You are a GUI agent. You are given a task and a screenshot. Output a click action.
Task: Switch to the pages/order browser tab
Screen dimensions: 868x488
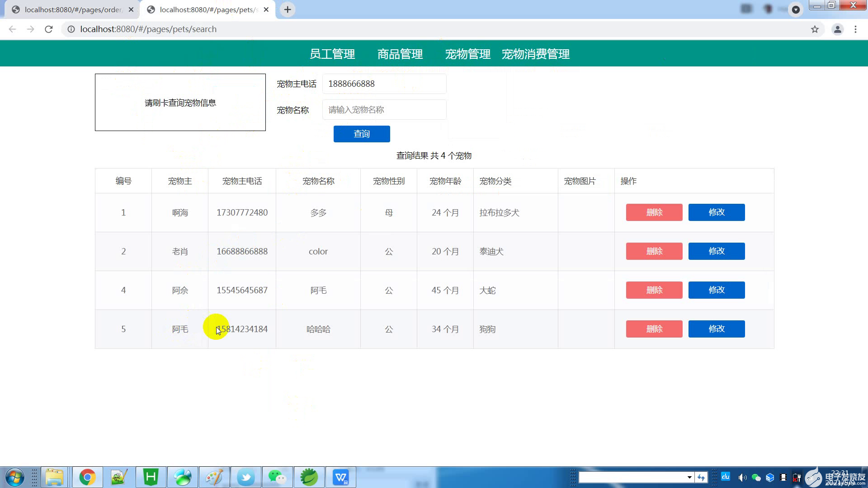coord(72,9)
